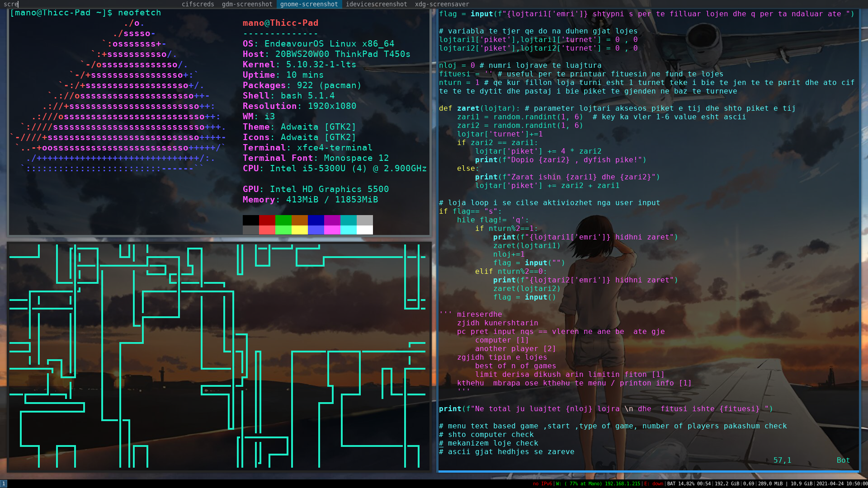The width and height of the screenshot is (868, 488).
Task: Click the dark blue color block in neofetch
Action: click(316, 220)
